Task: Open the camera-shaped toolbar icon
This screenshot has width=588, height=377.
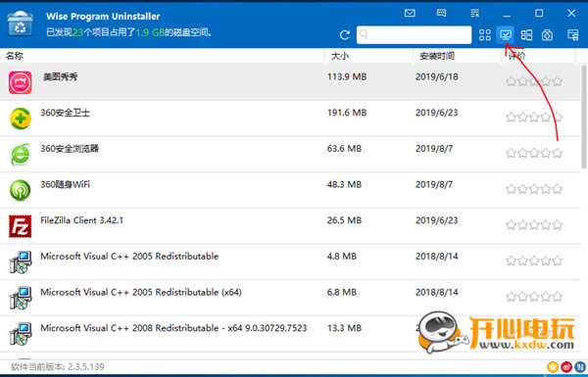Action: pyautogui.click(x=547, y=35)
